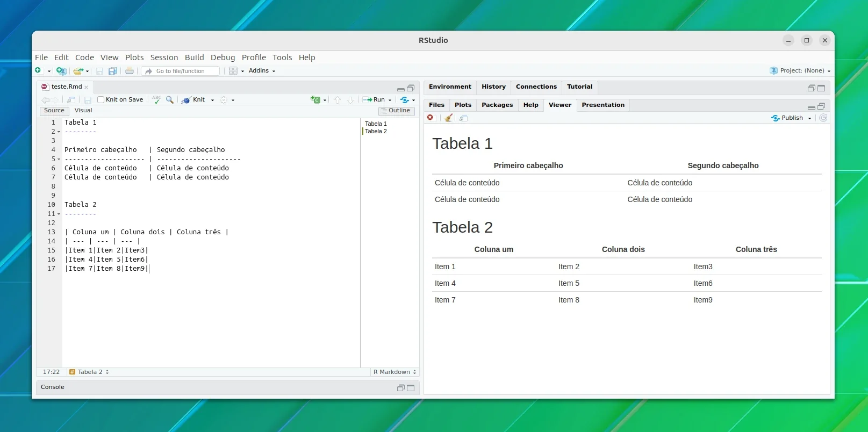The image size is (868, 432).
Task: Toggle the Outline pane button
Action: (396, 111)
